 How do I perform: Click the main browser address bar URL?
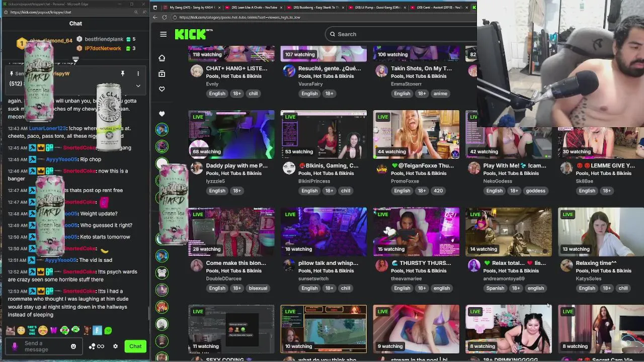[x=239, y=17]
